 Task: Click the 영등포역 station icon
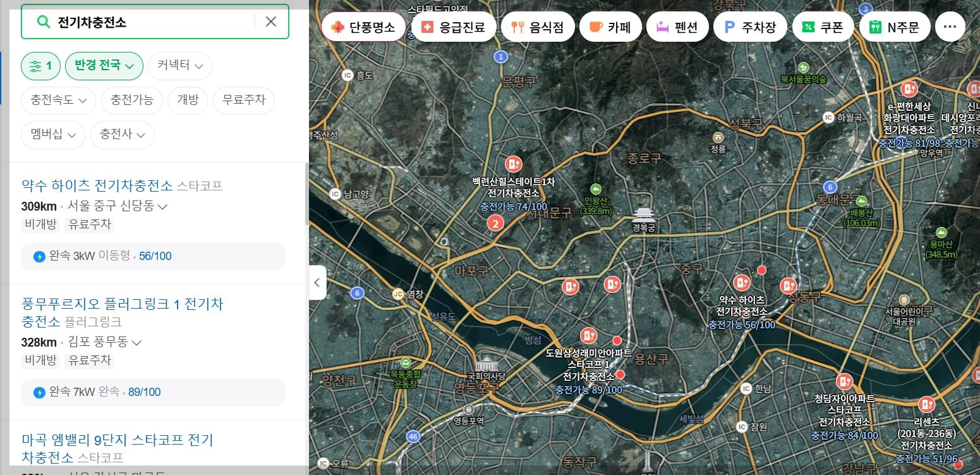click(469, 409)
